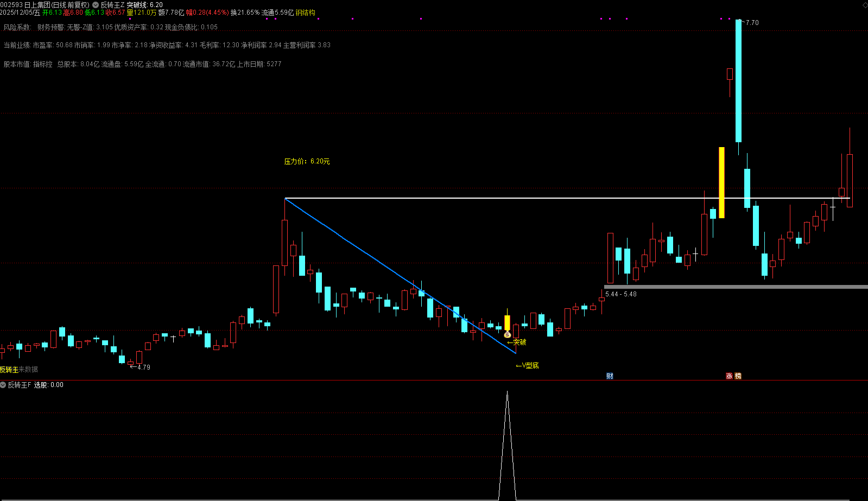Select the 反转王F indicator name
The height and width of the screenshot is (501, 868).
pos(20,385)
